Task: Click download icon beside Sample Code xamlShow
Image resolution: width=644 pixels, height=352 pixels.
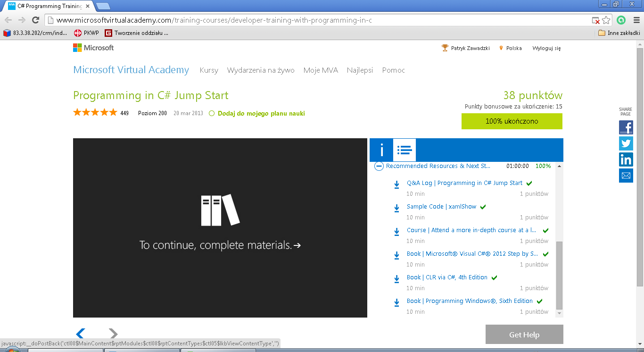Action: (x=397, y=208)
